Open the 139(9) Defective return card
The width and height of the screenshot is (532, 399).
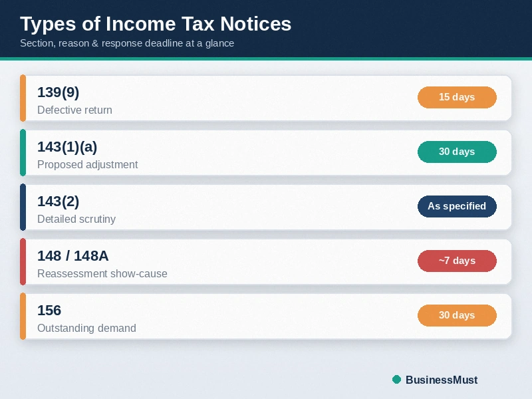(265, 98)
